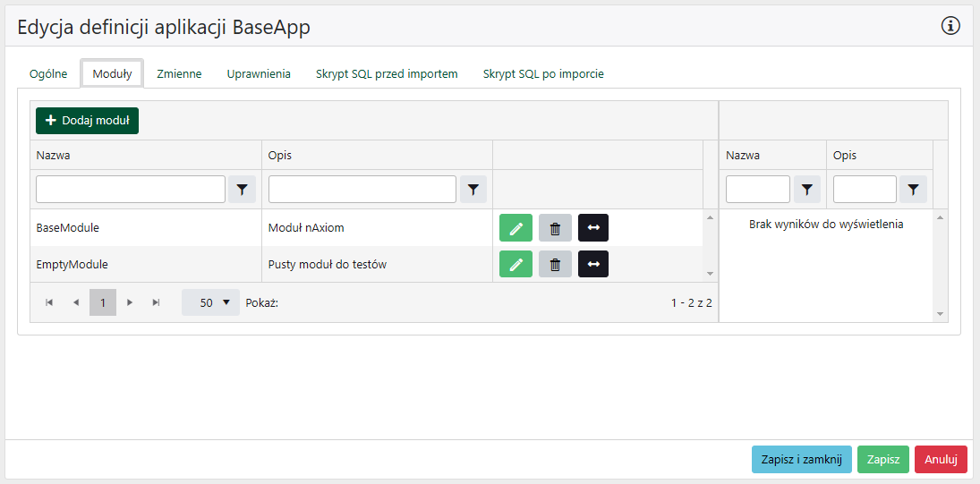The width and height of the screenshot is (980, 484).
Task: Open filter for right panel Opis column
Action: click(x=913, y=190)
